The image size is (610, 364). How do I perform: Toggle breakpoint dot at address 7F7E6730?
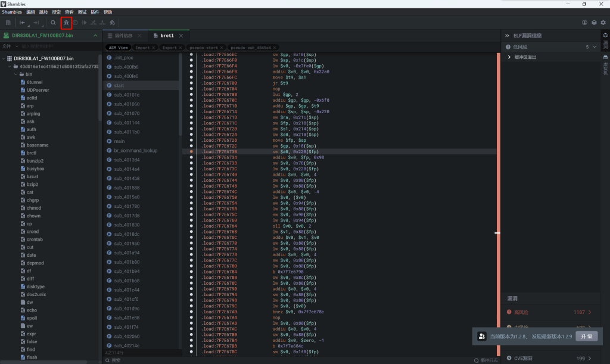191,152
